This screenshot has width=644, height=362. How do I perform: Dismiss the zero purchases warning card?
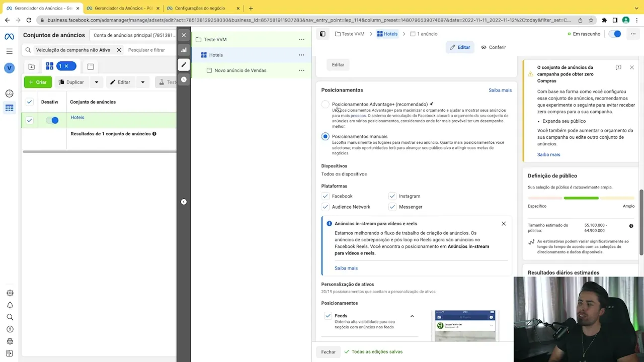pyautogui.click(x=632, y=67)
